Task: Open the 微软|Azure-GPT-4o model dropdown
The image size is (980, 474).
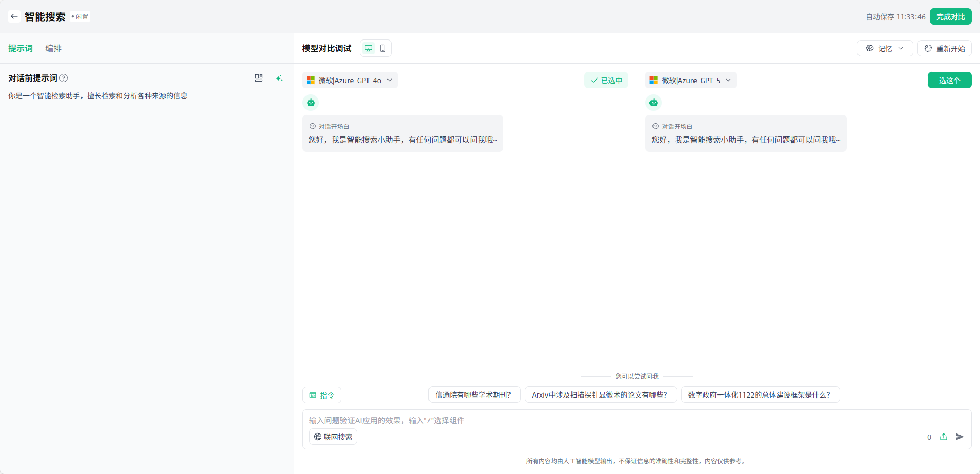Action: (350, 80)
